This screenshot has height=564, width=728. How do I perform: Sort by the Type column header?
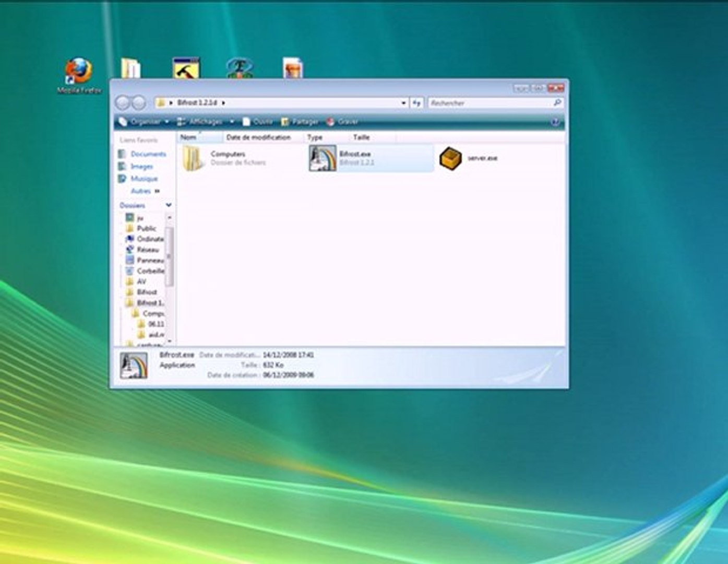coord(326,137)
